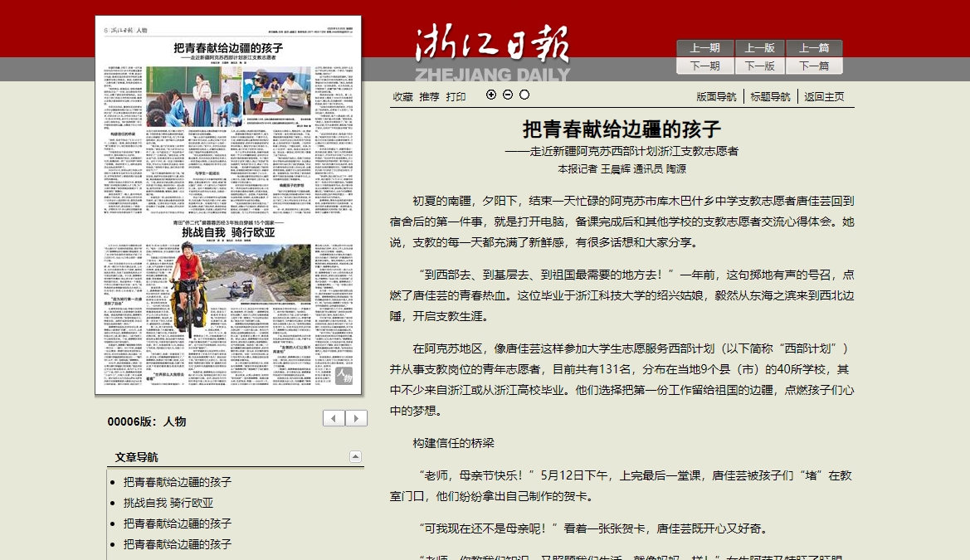Open the 版面导航 page navigation menu
This screenshot has height=560, width=970.
pos(716,96)
